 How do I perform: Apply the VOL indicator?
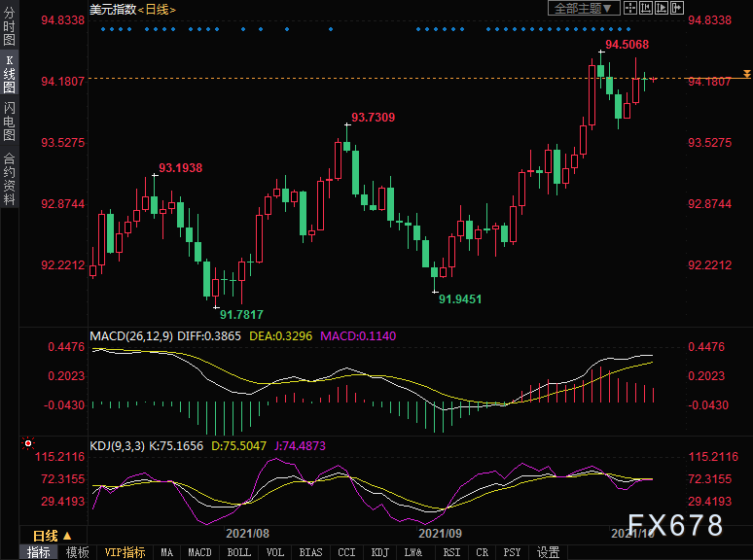click(274, 552)
